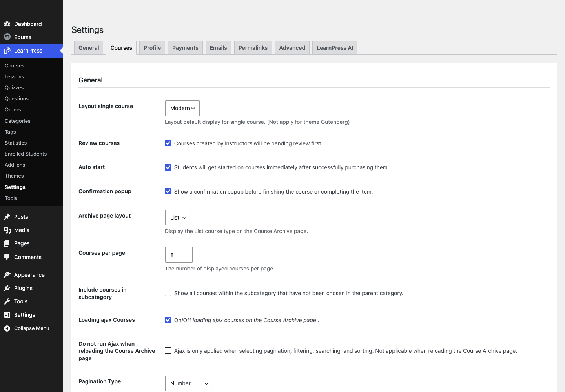The height and width of the screenshot is (392, 565).
Task: Click the Pages document icon
Action: (x=7, y=243)
